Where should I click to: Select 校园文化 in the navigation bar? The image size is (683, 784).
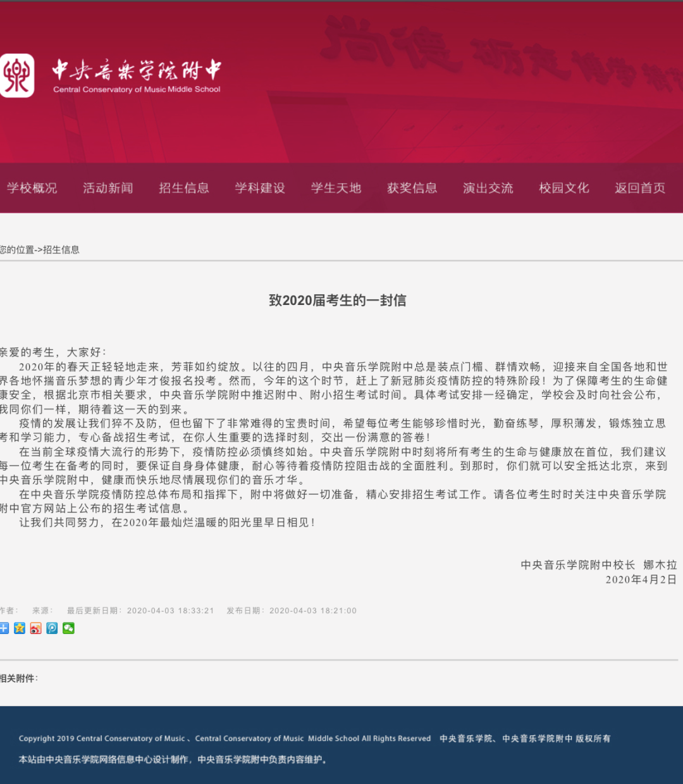564,188
